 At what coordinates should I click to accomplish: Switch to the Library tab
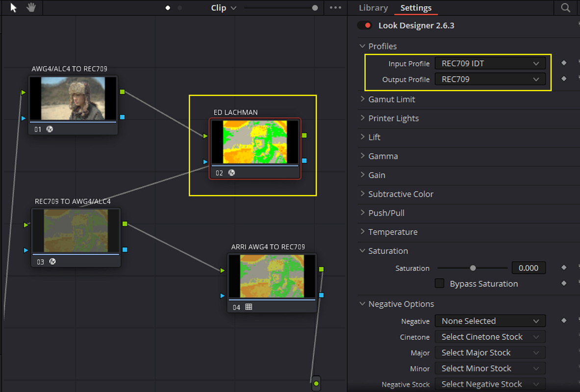[373, 8]
